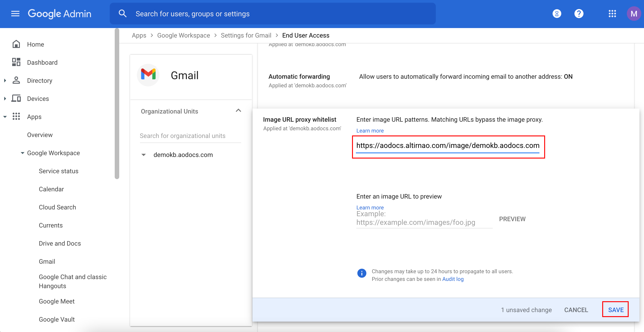
Task: Click the Home icon in sidebar
Action: pos(16,44)
